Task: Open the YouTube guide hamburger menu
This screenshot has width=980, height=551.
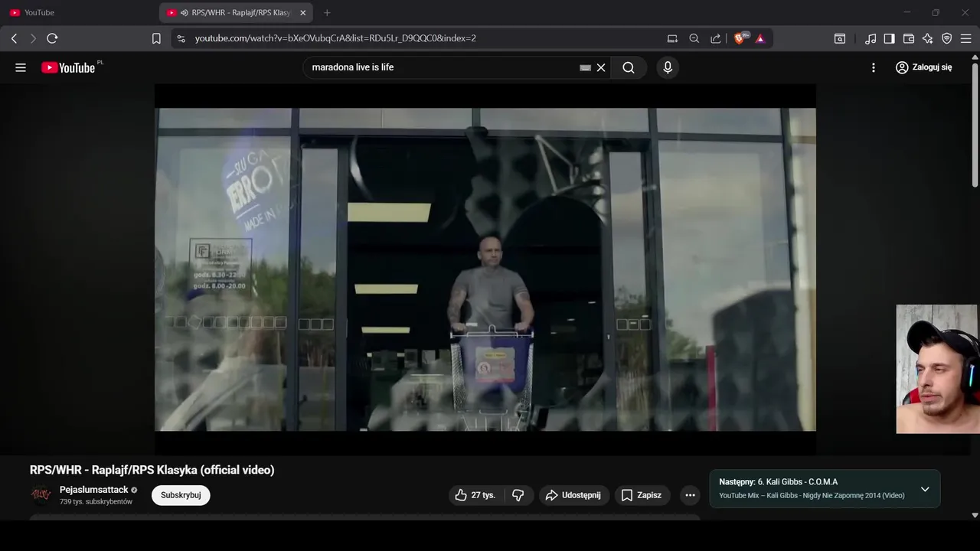Action: pyautogui.click(x=21, y=67)
